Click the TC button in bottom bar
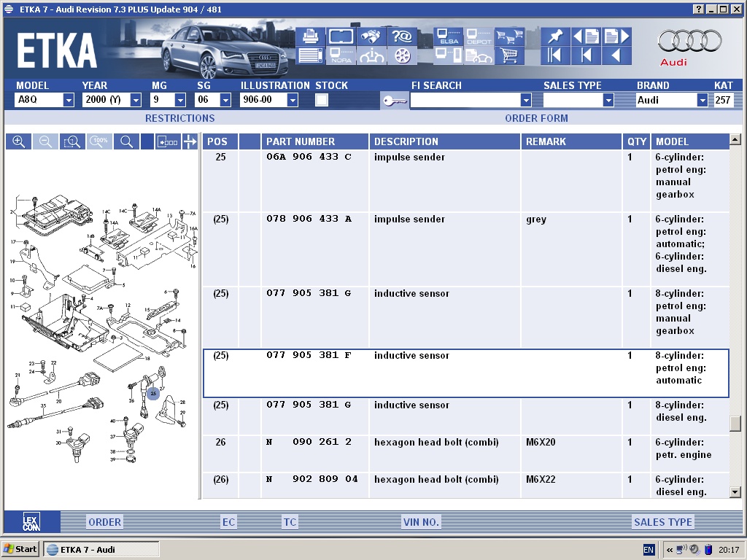Image resolution: width=747 pixels, height=560 pixels. (290, 522)
